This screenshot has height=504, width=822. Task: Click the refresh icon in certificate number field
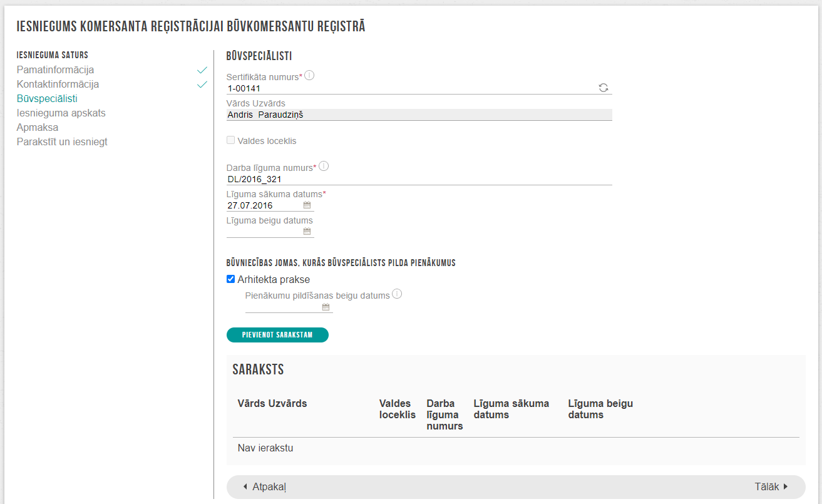tap(604, 88)
